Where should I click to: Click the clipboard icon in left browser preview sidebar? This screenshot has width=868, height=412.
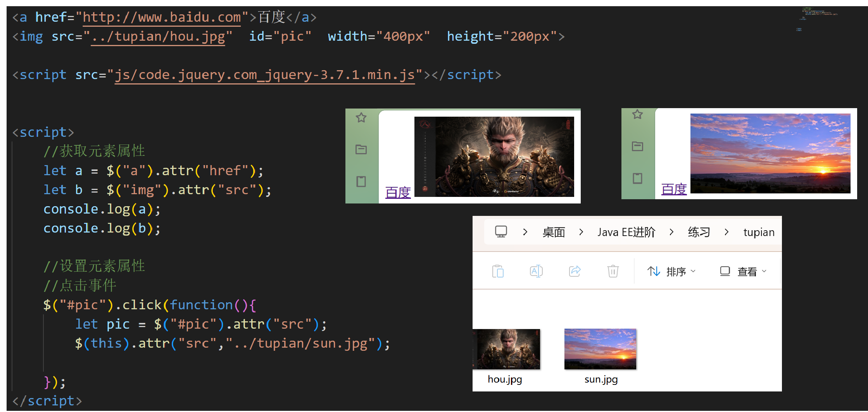coord(361,181)
